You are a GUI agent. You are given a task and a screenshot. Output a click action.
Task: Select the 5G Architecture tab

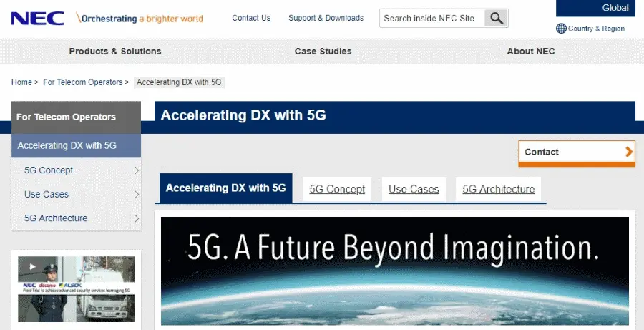[498, 190]
